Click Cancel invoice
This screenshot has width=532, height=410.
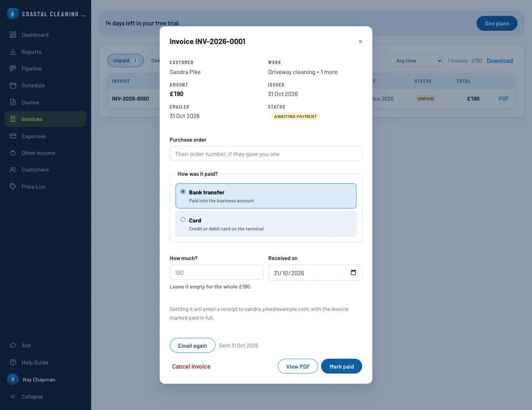click(191, 366)
